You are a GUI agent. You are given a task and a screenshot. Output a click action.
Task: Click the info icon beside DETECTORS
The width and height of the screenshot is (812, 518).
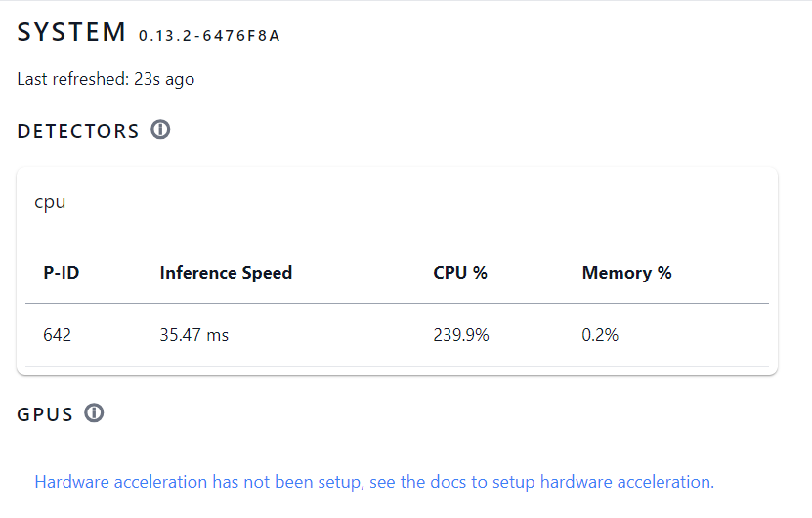coord(161,130)
